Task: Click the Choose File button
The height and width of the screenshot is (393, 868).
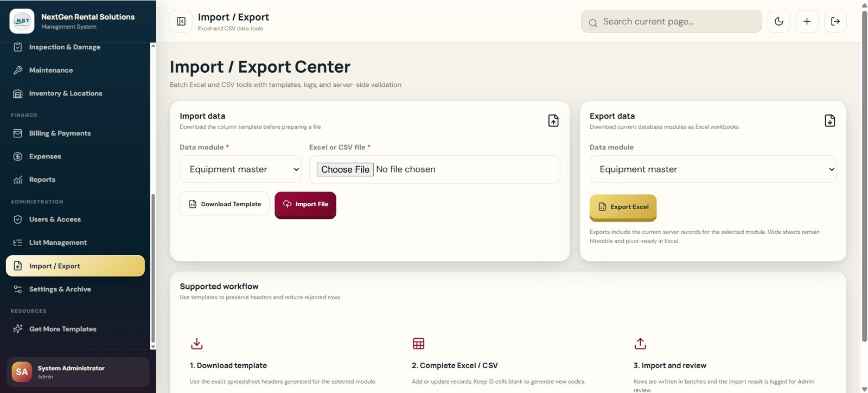Action: (345, 169)
